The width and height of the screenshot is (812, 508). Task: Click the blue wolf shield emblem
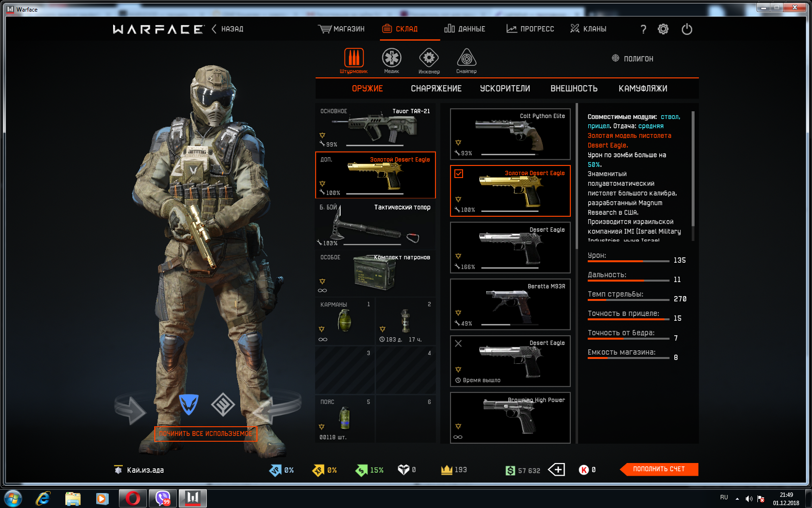(x=188, y=404)
